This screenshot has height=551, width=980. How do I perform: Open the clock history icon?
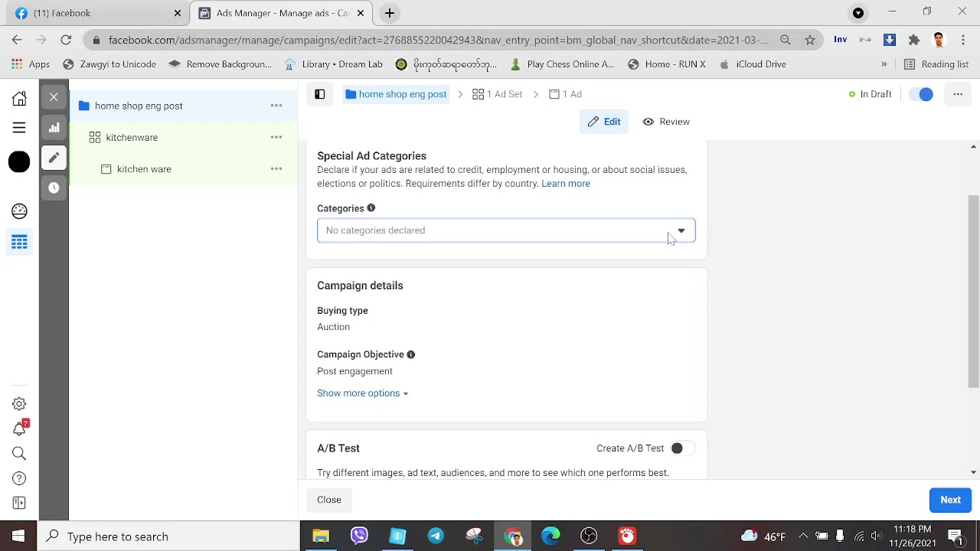[x=54, y=187]
